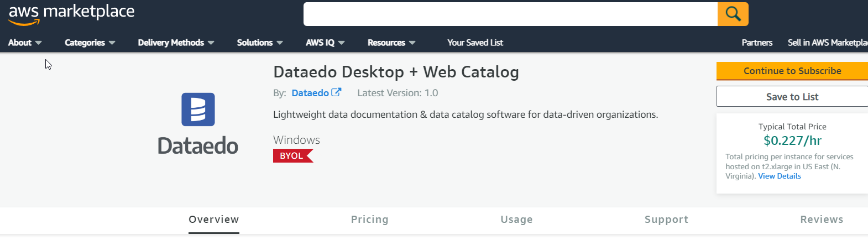Expand the Delivery Methods menu
Screen dimensions: 868x245
click(176, 43)
